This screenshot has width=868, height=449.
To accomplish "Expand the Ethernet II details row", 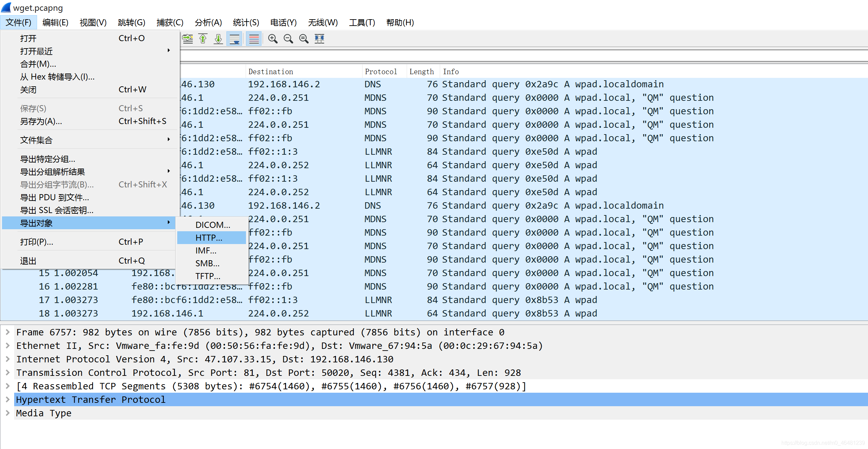I will (7, 346).
